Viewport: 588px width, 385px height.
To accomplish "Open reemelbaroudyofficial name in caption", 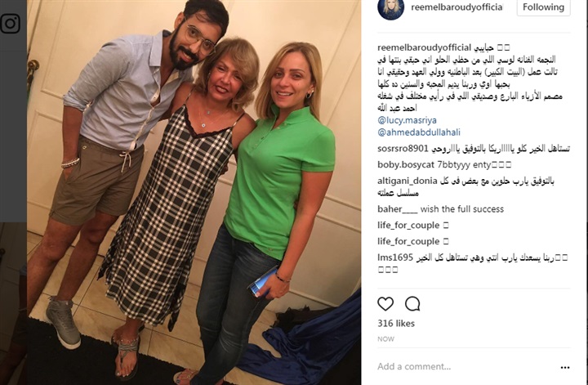I will click(x=424, y=47).
